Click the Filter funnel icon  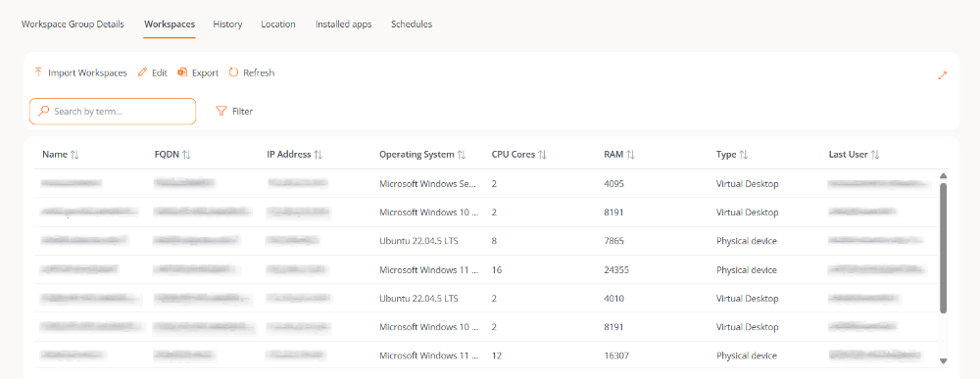tap(220, 111)
